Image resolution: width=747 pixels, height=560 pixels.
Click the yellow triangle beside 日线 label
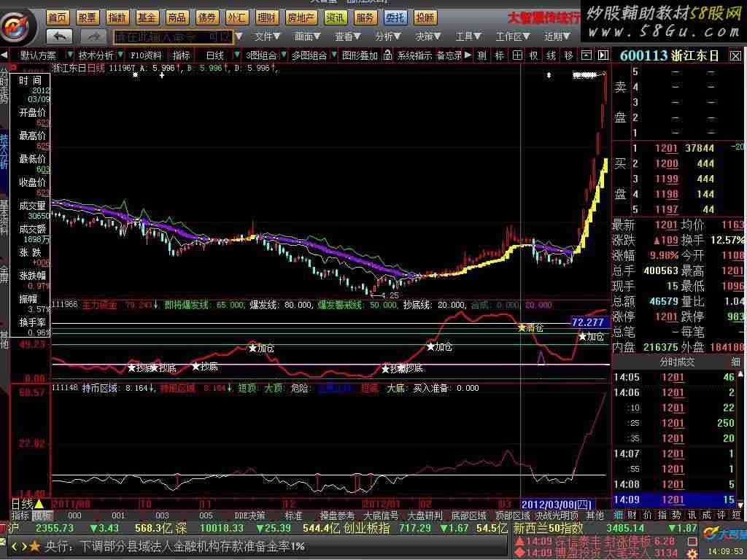[39, 504]
